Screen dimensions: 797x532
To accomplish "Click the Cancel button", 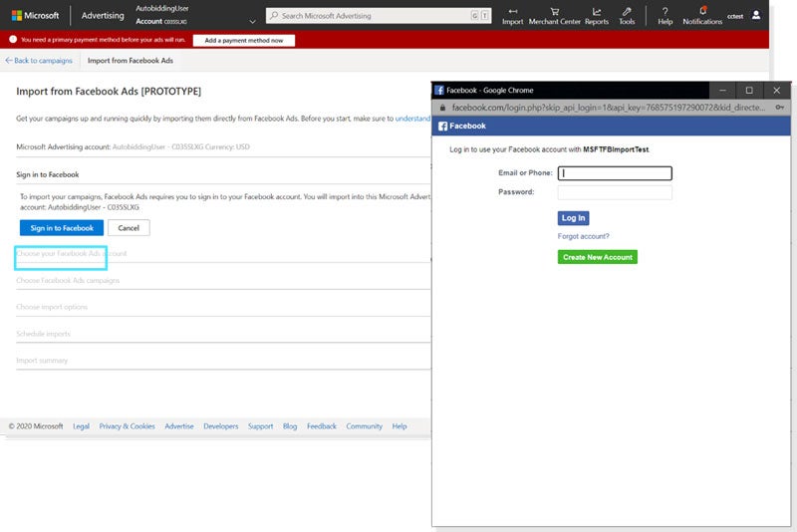I will point(129,227).
